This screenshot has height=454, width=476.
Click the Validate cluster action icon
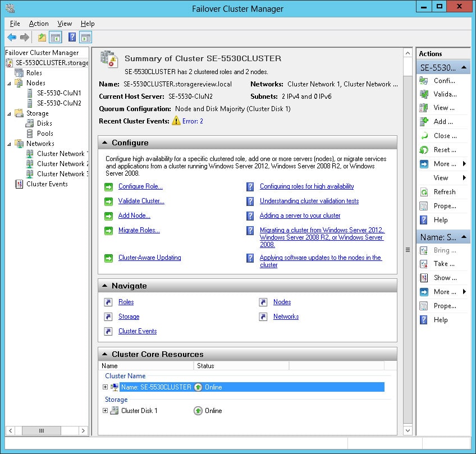[424, 94]
